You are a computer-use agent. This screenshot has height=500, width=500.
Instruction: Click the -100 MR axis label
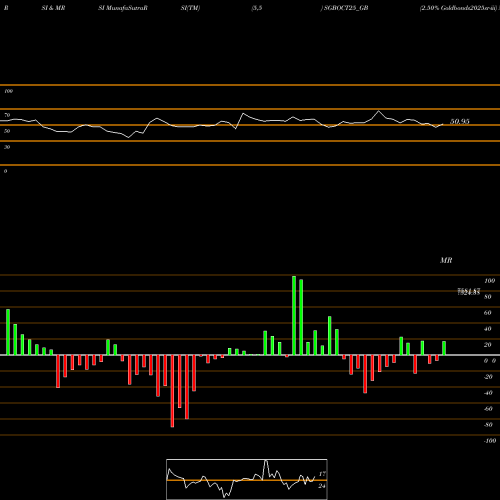(x=490, y=441)
